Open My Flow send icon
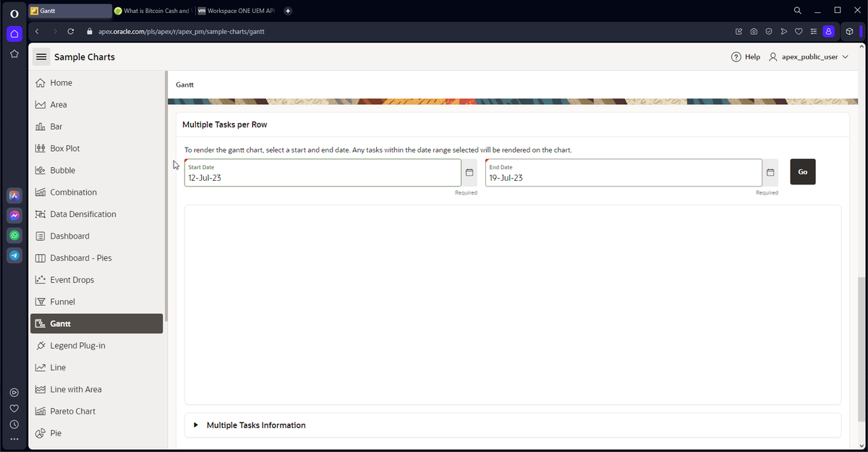This screenshot has height=452, width=868. [x=783, y=31]
